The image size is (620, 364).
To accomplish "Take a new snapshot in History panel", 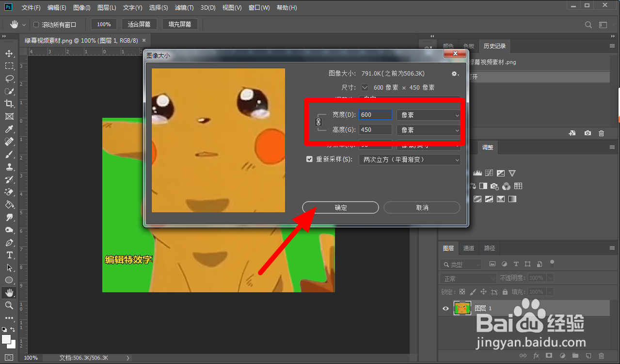I will (x=588, y=133).
